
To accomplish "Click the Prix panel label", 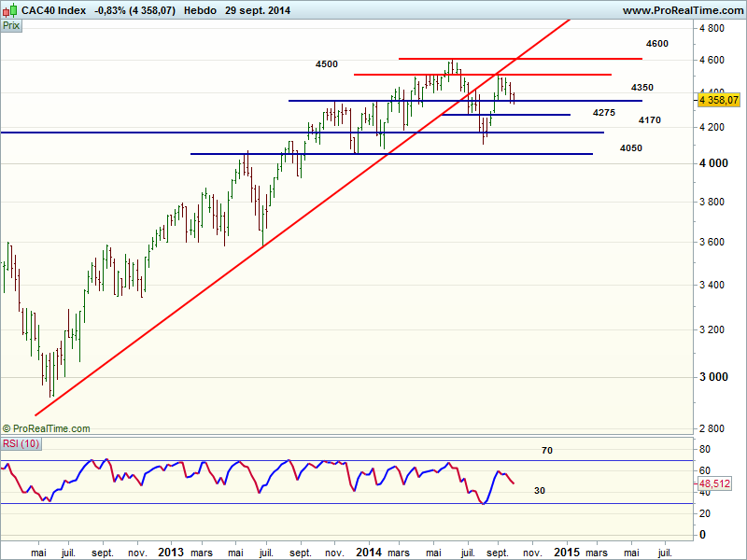I will click(11, 26).
